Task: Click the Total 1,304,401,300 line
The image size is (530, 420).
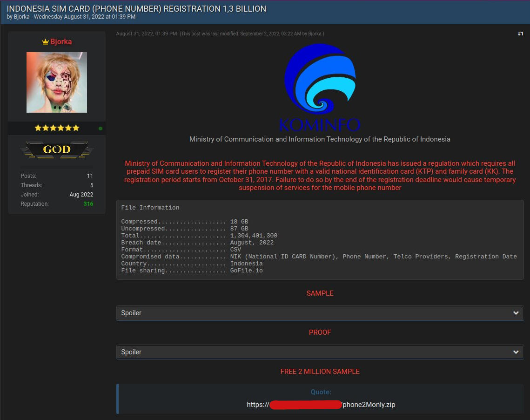Action: click(x=199, y=235)
